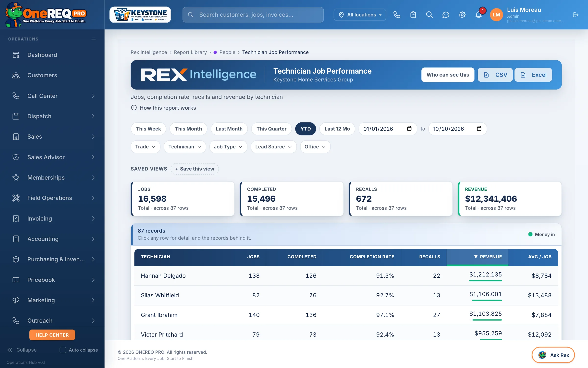
Task: Select the This Quarter date range
Action: coord(271,129)
